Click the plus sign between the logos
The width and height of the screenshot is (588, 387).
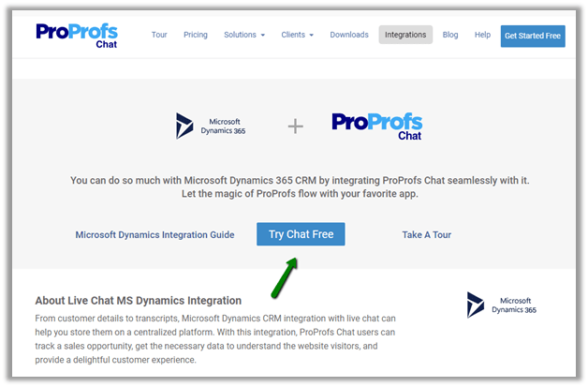(x=295, y=126)
